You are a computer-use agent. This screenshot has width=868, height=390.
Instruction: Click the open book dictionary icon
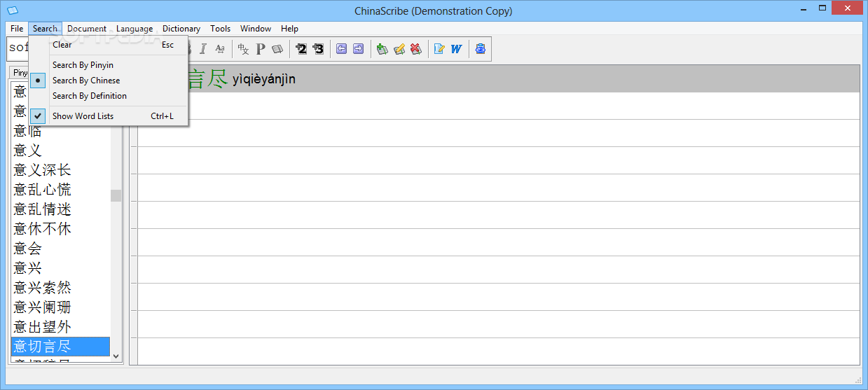tap(277, 49)
